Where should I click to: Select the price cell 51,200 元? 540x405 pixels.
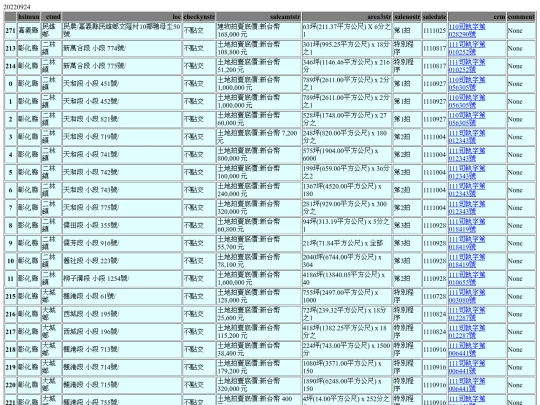(x=259, y=66)
